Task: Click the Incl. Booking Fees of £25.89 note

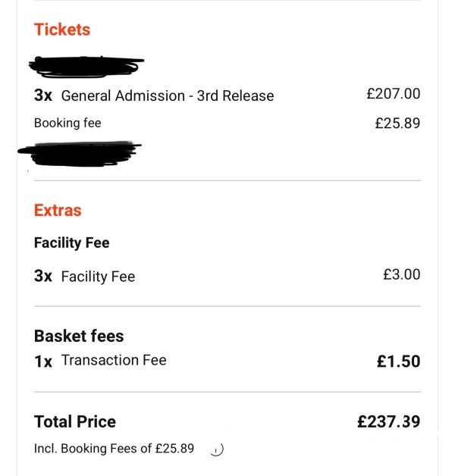Action: pos(114,449)
